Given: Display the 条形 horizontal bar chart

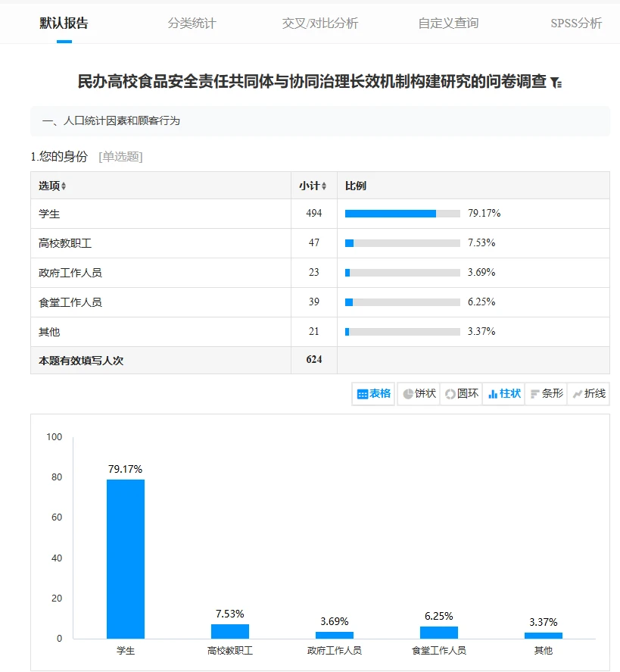Looking at the screenshot, I should point(546,394).
